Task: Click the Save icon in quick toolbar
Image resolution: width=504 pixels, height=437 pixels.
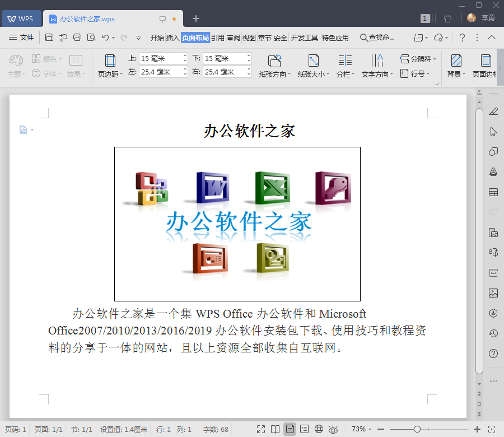Action: click(49, 38)
